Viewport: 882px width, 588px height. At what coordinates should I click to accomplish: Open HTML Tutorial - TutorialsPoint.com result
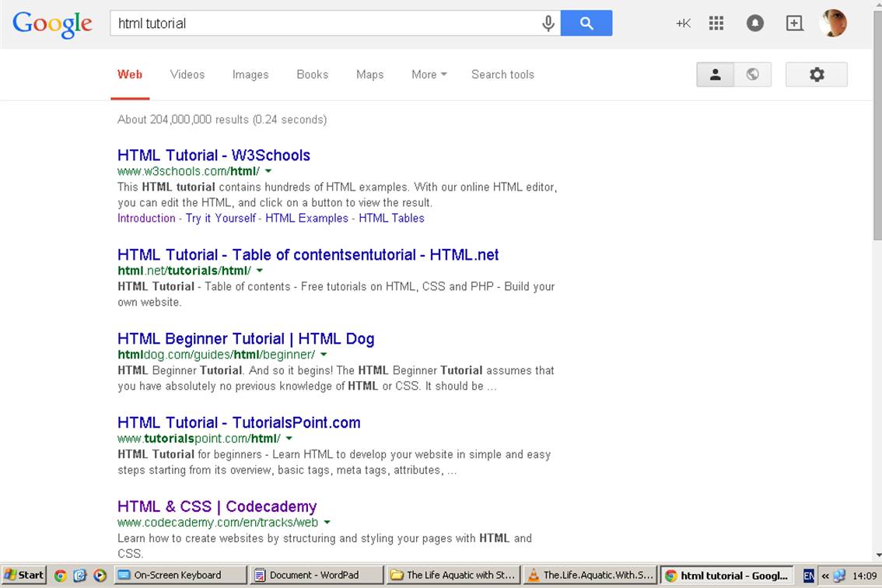point(239,422)
